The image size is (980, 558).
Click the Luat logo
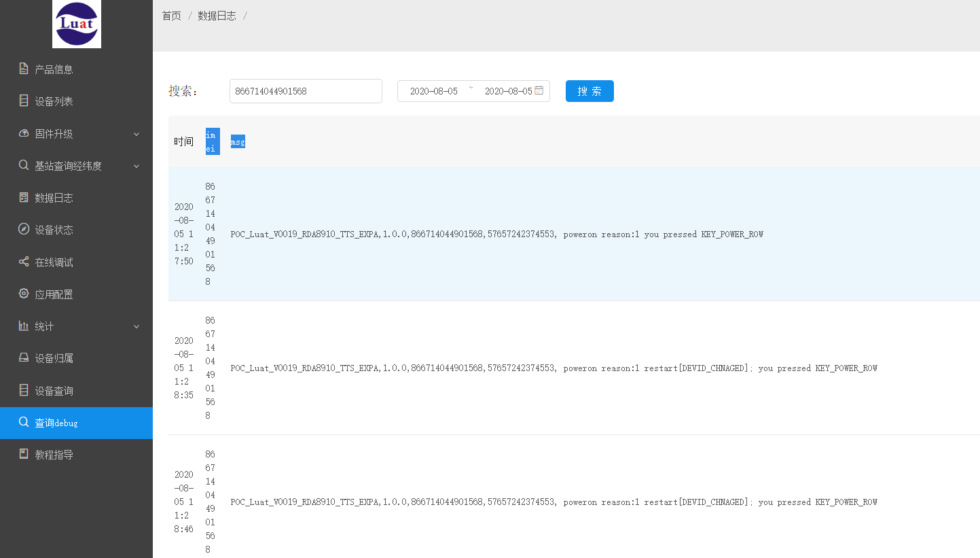tap(77, 24)
